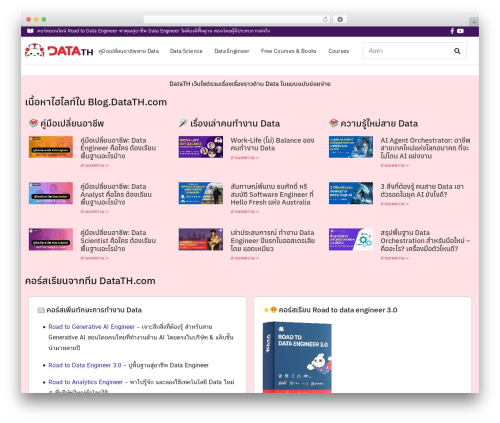Open the Road to Data Engineer banner link

point(153,31)
